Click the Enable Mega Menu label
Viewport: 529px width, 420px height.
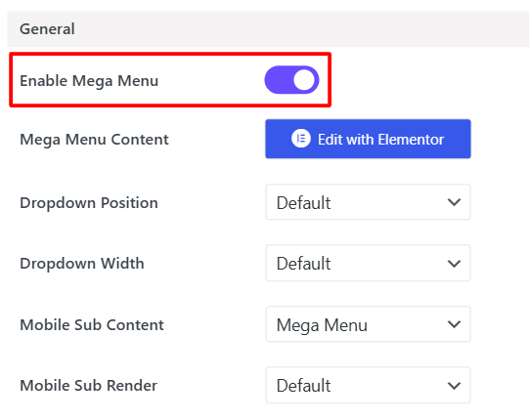(89, 81)
